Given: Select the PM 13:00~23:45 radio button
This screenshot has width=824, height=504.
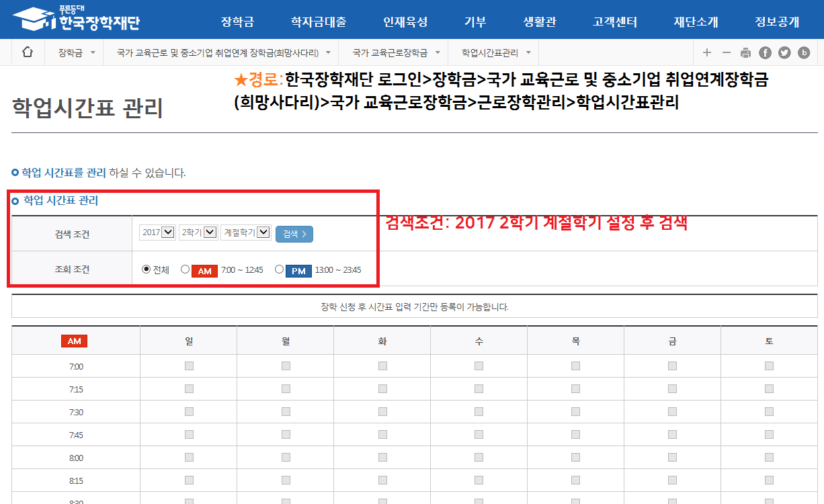Looking at the screenshot, I should (x=279, y=269).
